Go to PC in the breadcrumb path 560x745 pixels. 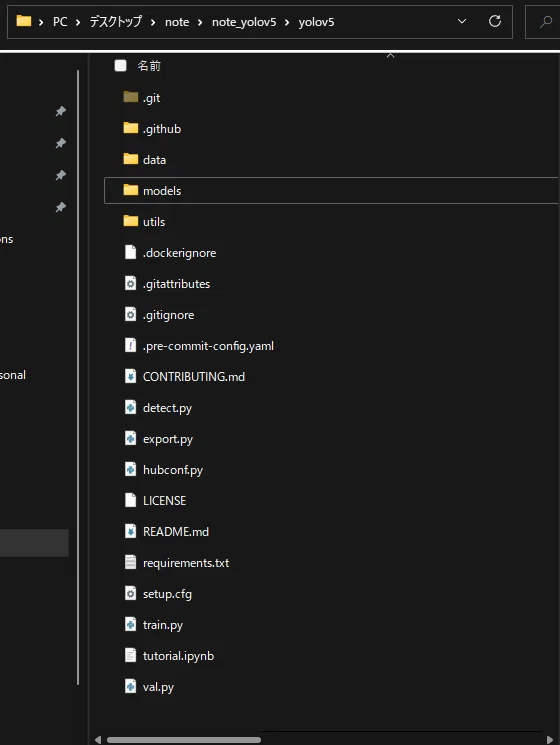[60, 22]
